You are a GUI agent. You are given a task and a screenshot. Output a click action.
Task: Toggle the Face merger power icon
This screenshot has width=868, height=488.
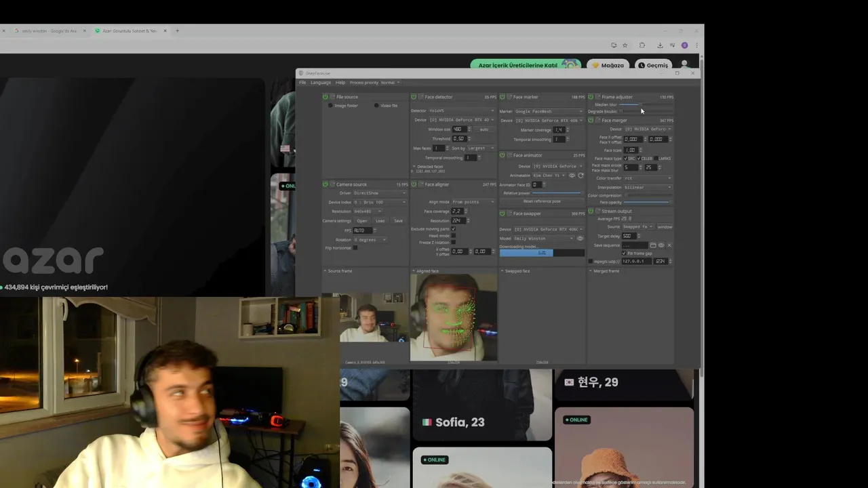(x=591, y=121)
